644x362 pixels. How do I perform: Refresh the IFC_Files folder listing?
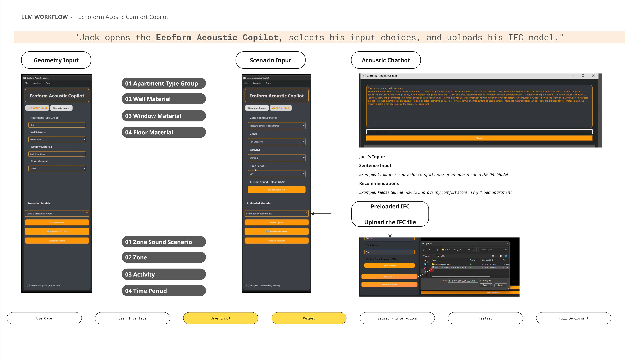(x=474, y=250)
